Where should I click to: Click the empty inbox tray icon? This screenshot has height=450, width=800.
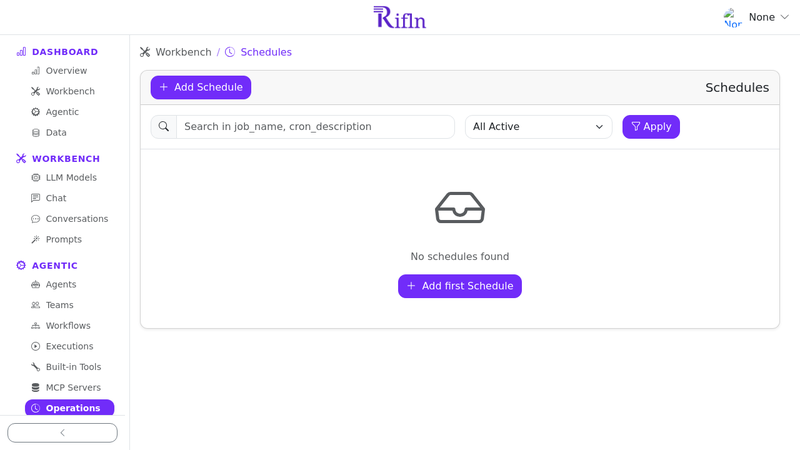pos(460,207)
